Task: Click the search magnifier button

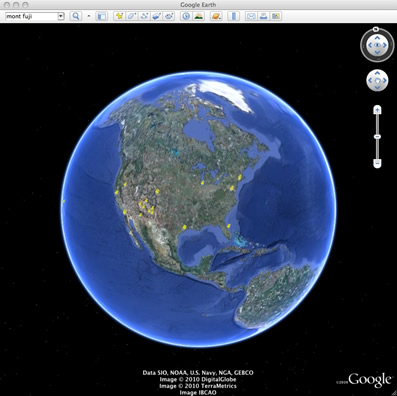Action: (x=76, y=16)
